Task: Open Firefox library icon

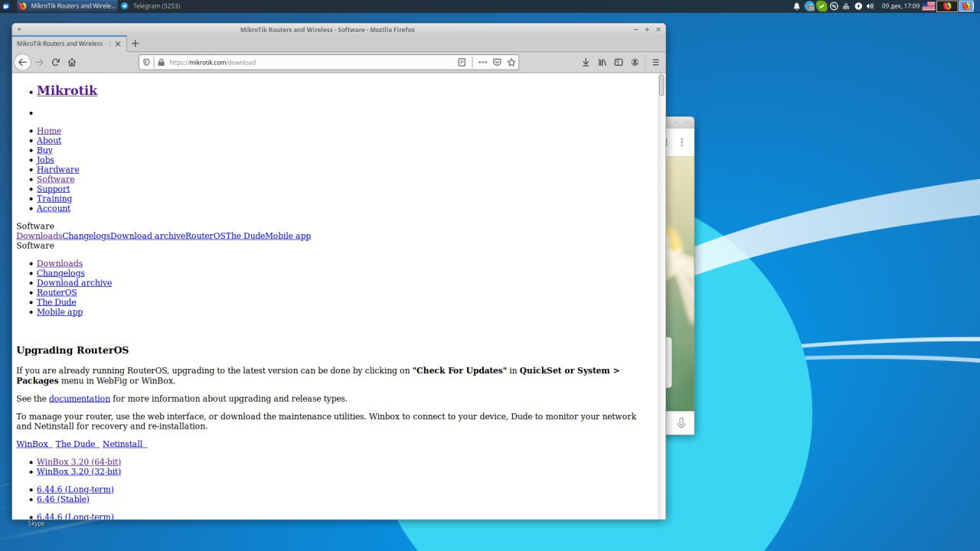Action: click(x=603, y=62)
